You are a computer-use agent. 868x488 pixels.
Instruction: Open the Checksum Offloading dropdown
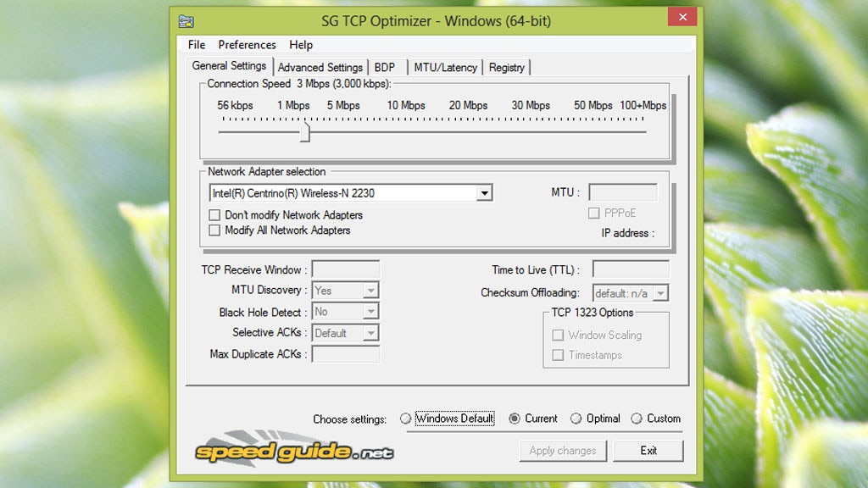[660, 293]
